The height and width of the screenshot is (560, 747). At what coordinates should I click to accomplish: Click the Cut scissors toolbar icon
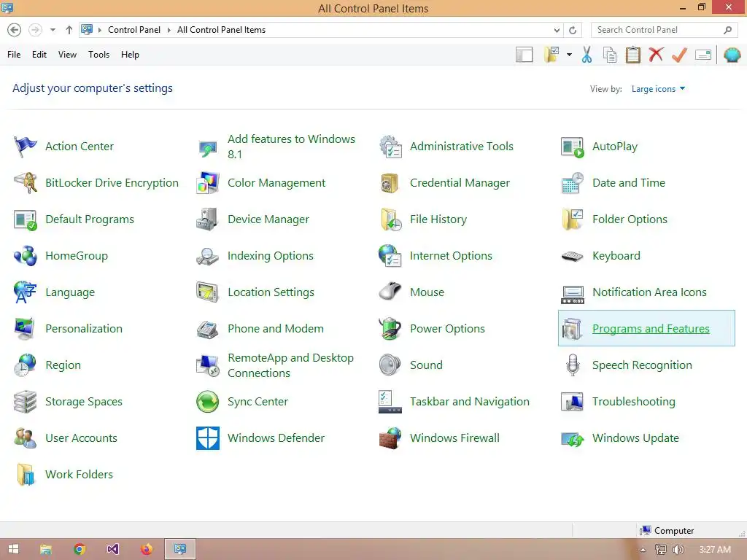pyautogui.click(x=587, y=55)
